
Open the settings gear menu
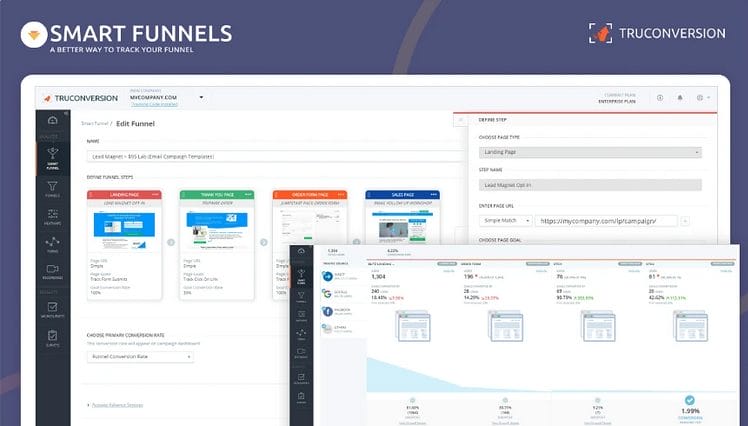[x=701, y=98]
